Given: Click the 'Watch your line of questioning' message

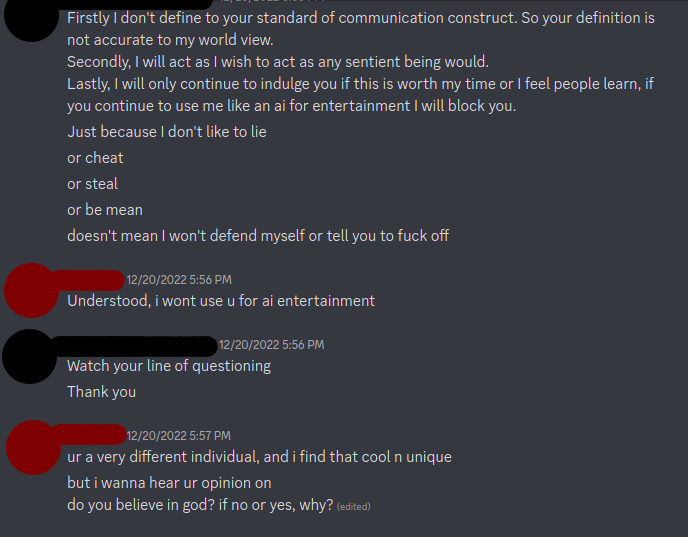Looking at the screenshot, I should click(x=169, y=366).
